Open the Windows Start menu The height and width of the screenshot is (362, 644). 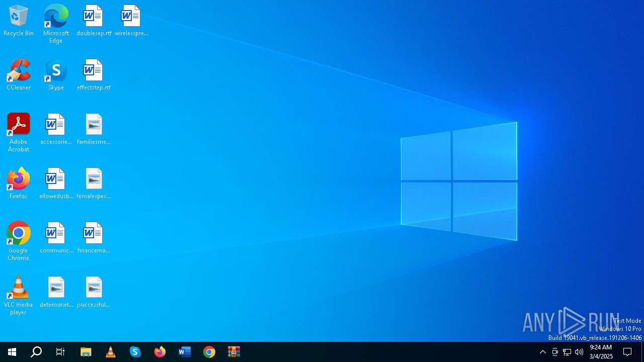pos(12,352)
